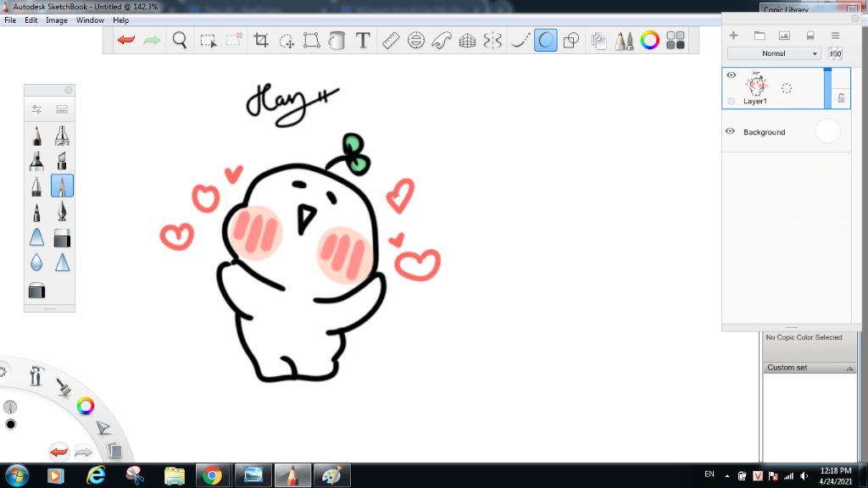Enable the Ellipse guide tool
The width and height of the screenshot is (868, 488).
(415, 41)
